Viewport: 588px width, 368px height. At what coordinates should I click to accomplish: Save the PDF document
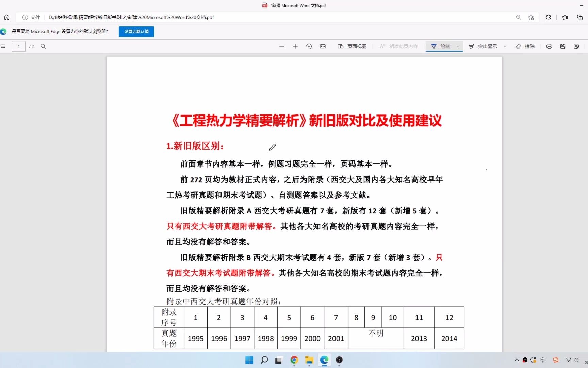click(563, 46)
